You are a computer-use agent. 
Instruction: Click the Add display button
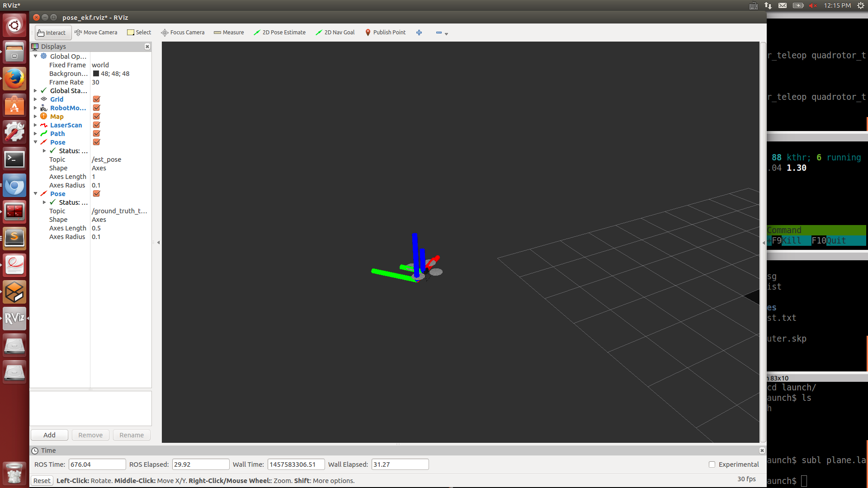(x=49, y=435)
